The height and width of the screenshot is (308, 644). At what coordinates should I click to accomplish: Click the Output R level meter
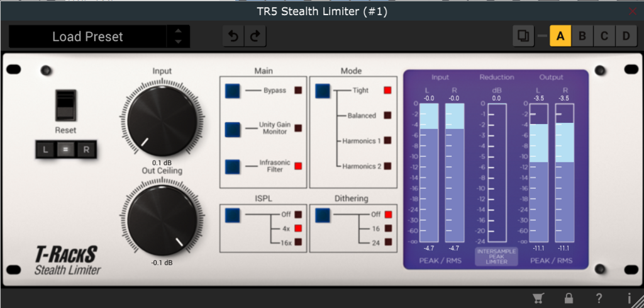point(564,173)
